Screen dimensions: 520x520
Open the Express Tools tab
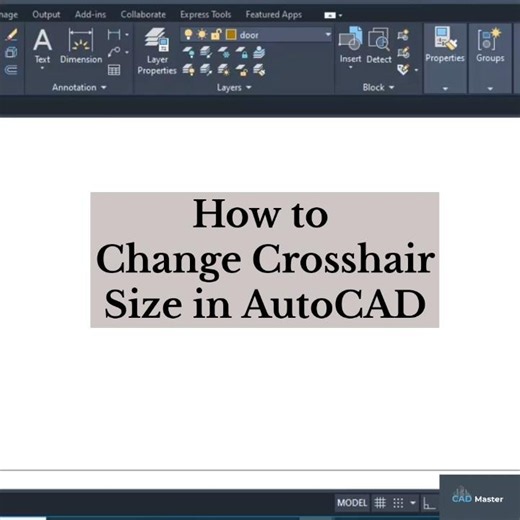(206, 15)
